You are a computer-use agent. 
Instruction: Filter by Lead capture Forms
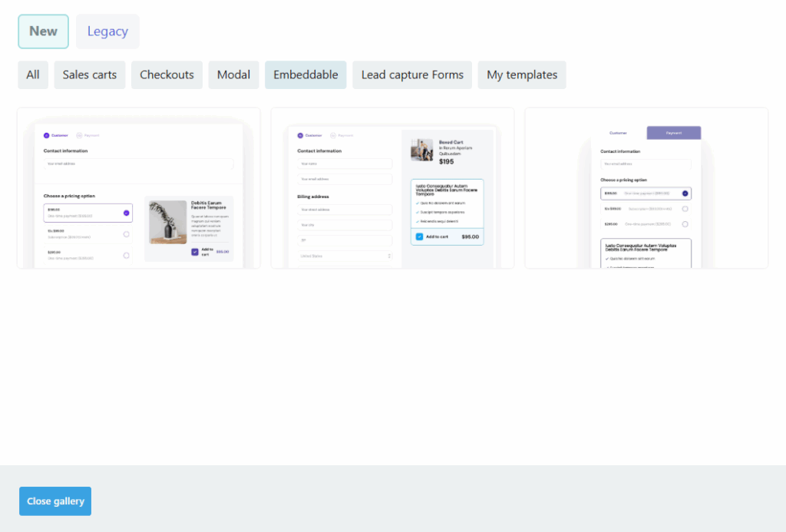[412, 75]
